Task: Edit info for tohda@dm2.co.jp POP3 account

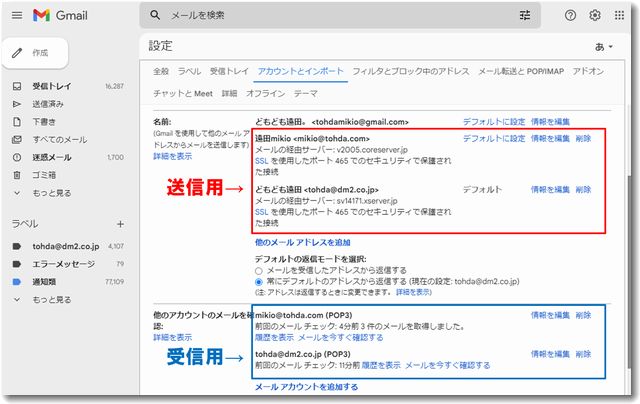Action: click(x=550, y=354)
